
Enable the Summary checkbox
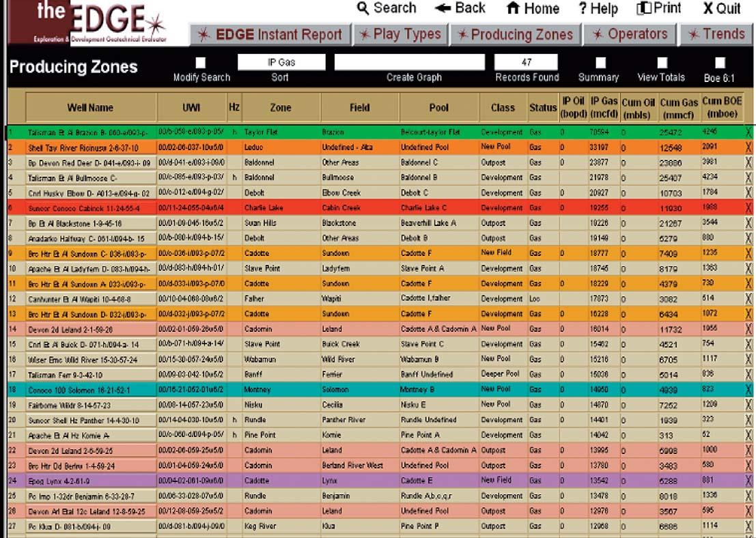(x=601, y=63)
